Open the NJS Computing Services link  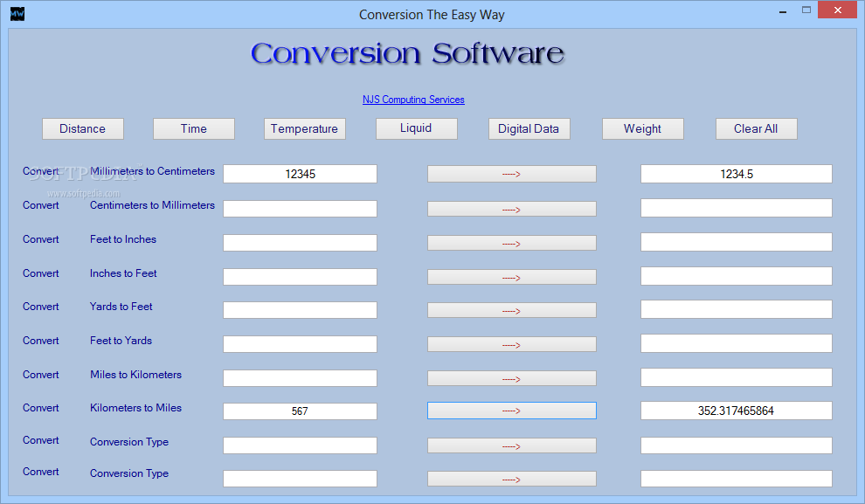point(412,100)
